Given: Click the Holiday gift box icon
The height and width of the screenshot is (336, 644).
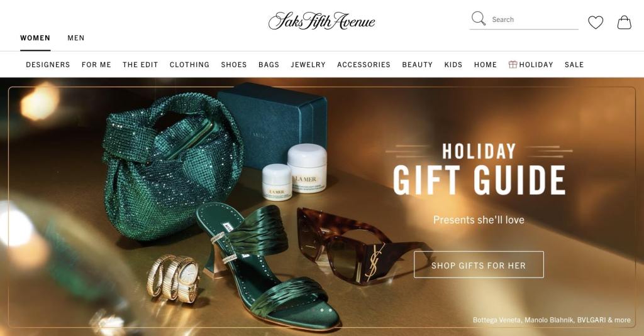Looking at the screenshot, I should (513, 65).
